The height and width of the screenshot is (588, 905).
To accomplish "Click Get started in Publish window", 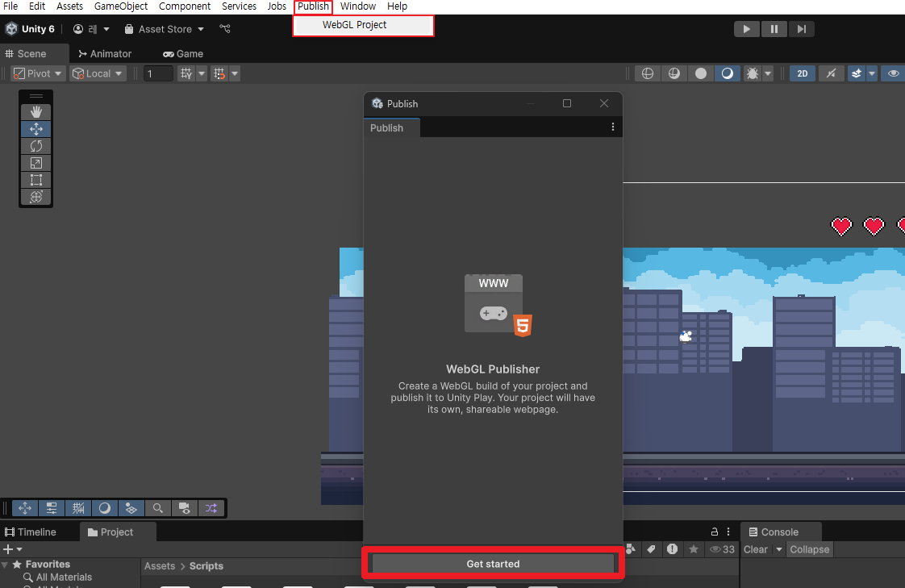I will click(493, 564).
